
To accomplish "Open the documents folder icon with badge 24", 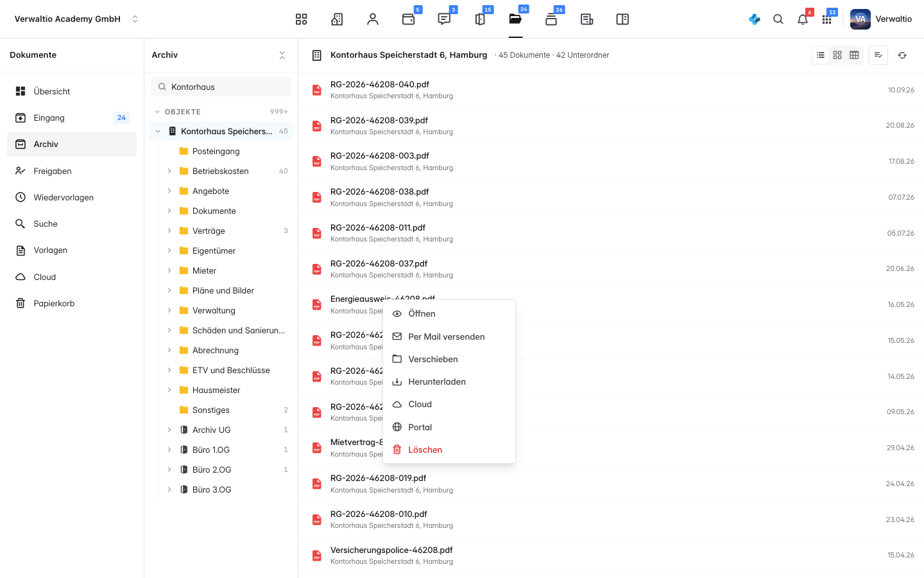I will pos(515,19).
